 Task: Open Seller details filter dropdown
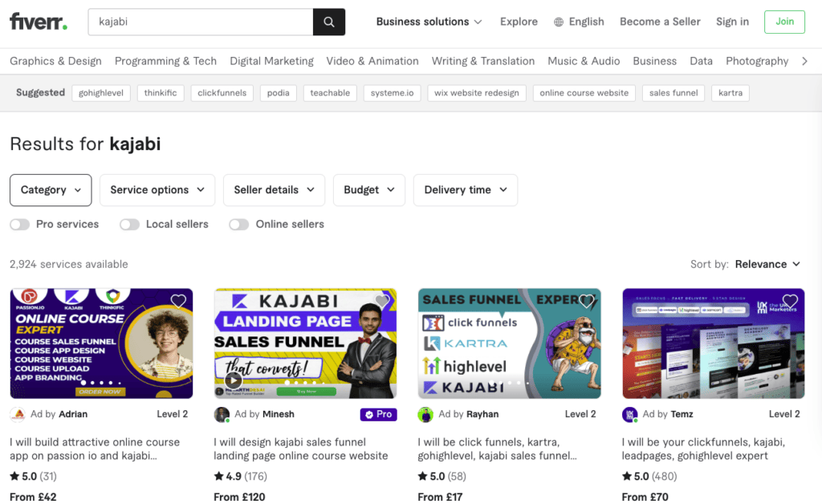coord(275,190)
